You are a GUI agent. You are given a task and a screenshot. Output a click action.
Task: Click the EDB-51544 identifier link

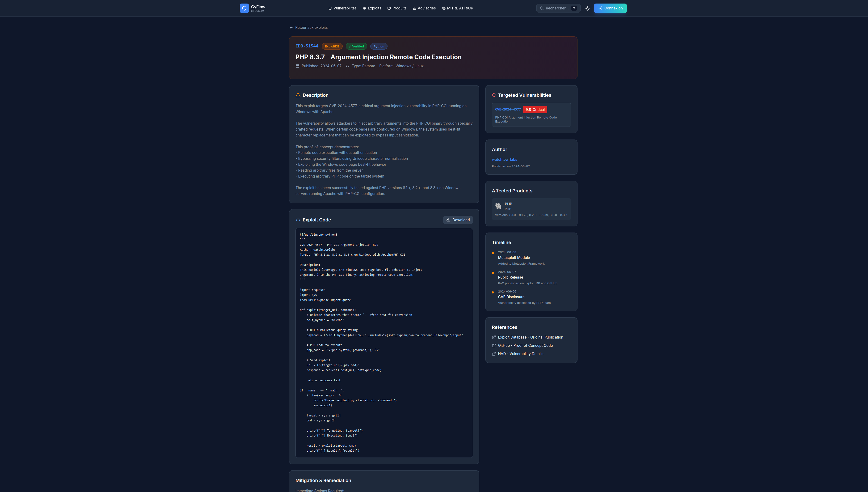pos(307,46)
